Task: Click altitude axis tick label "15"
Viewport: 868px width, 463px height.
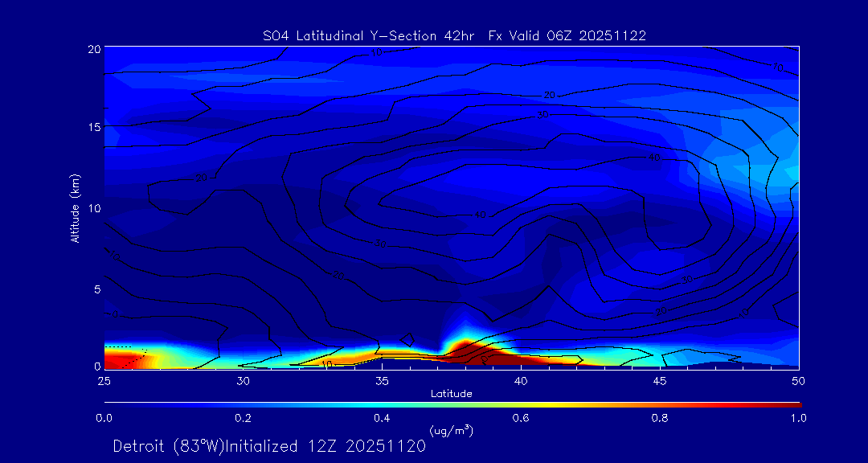Action: point(94,127)
